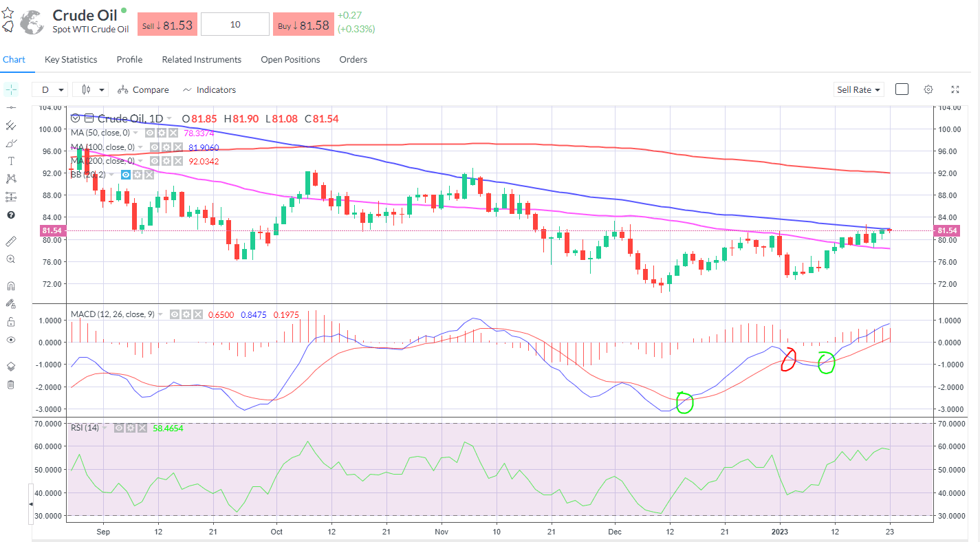Select the ruler measure tool

click(11, 241)
